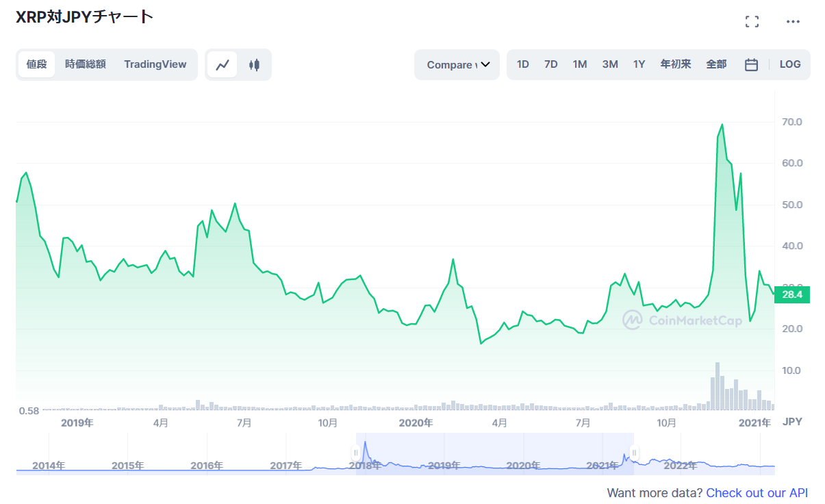Open the calendar date range picker
The height and width of the screenshot is (504, 825).
click(x=751, y=64)
